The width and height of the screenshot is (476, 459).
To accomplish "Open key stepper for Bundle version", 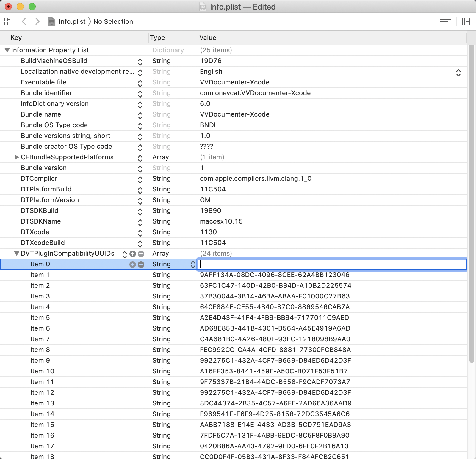I will (x=140, y=169).
